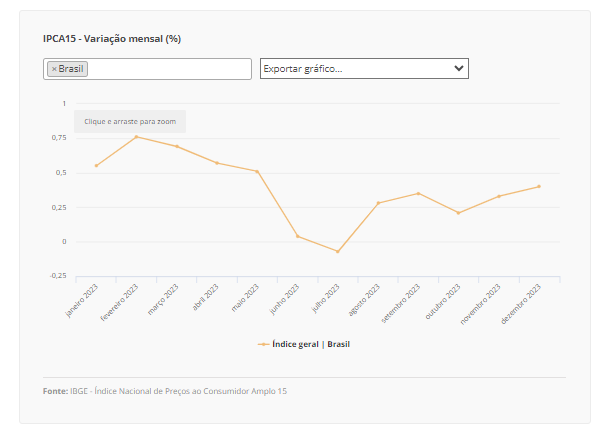Image resolution: width=613 pixels, height=431 pixels.
Task: Select the fevereiro 2023 peak data point
Action: 136,137
